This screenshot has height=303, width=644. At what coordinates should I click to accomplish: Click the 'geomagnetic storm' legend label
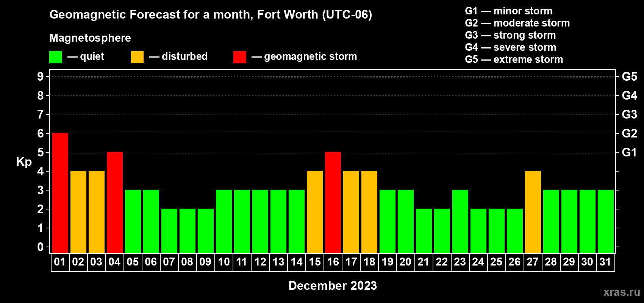[x=311, y=56]
